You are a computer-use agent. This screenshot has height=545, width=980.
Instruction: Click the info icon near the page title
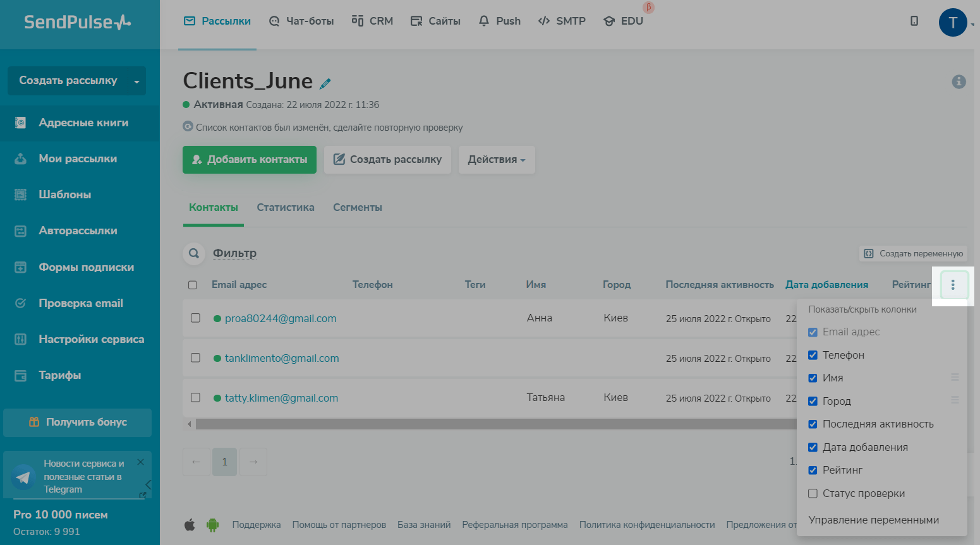(959, 81)
